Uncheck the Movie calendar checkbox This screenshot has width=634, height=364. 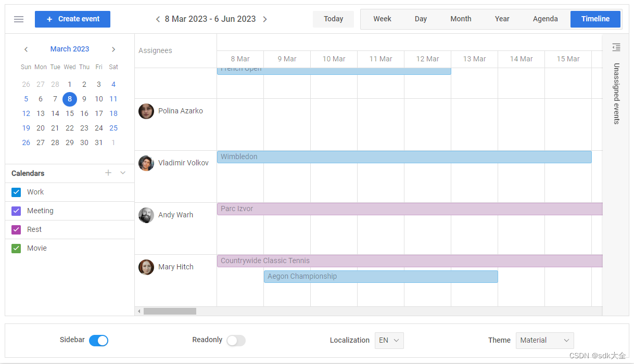(16, 249)
